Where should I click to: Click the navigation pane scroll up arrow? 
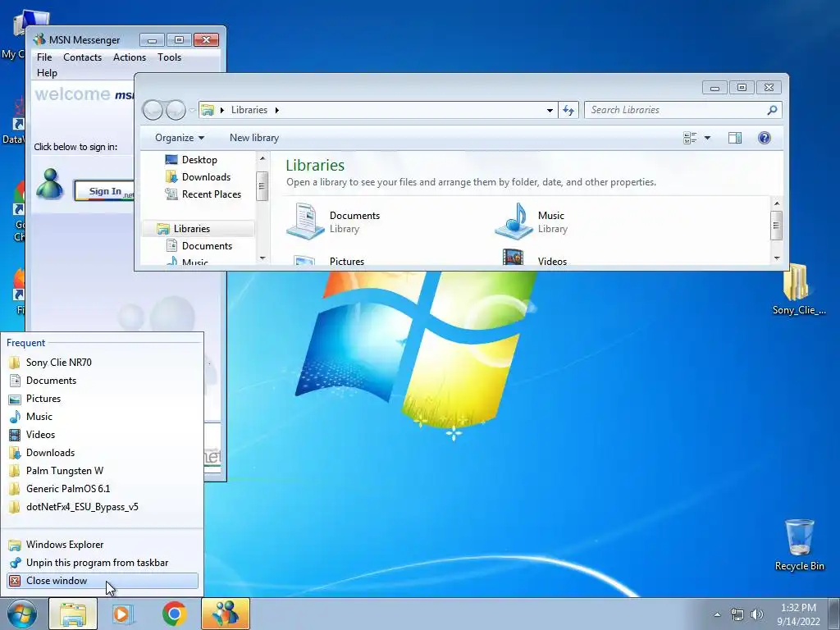pyautogui.click(x=262, y=158)
